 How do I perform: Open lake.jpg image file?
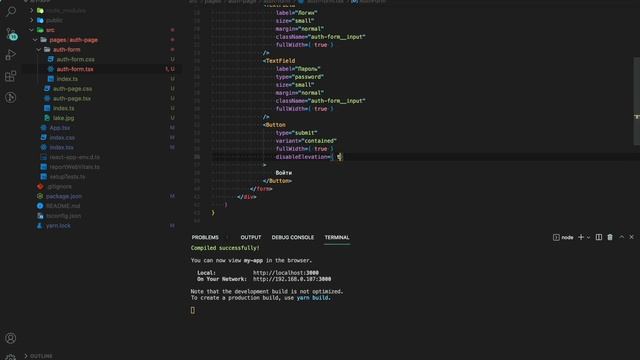tap(64, 118)
